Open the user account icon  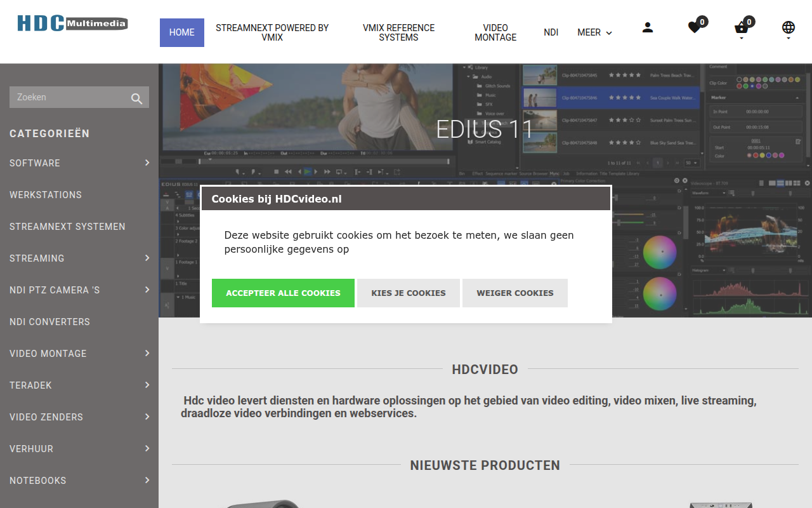click(648, 27)
